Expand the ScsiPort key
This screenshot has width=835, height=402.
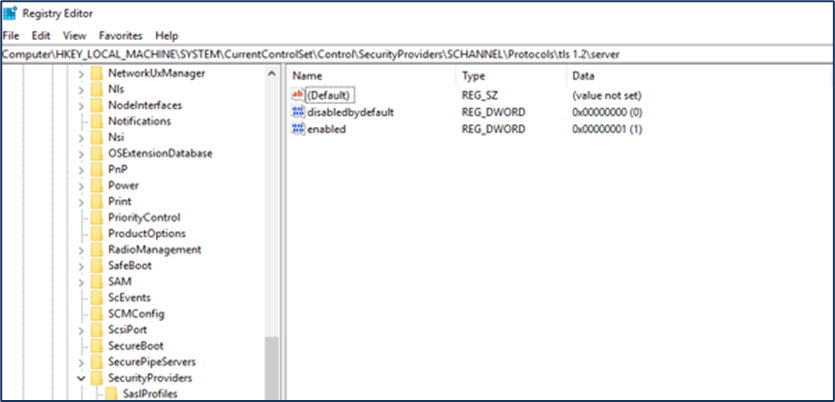point(81,331)
